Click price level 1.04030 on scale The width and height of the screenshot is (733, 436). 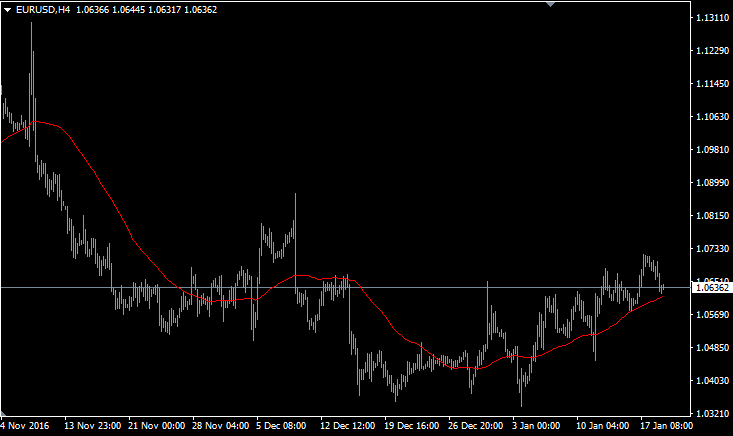click(712, 380)
